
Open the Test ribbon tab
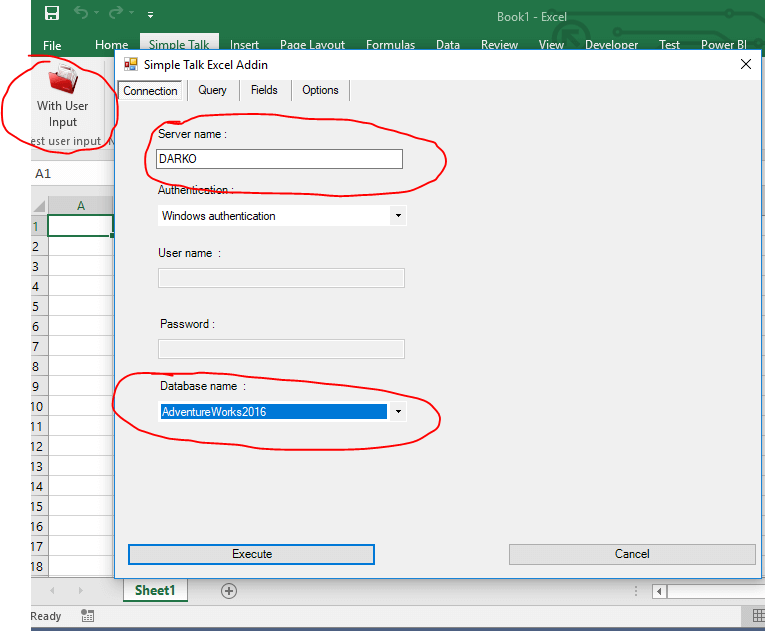(669, 45)
